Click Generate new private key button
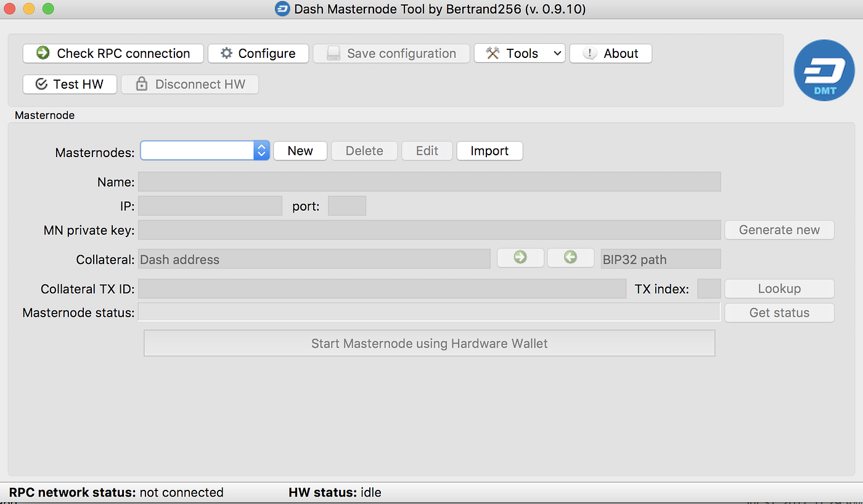Viewport: 863px width, 504px height. point(779,230)
